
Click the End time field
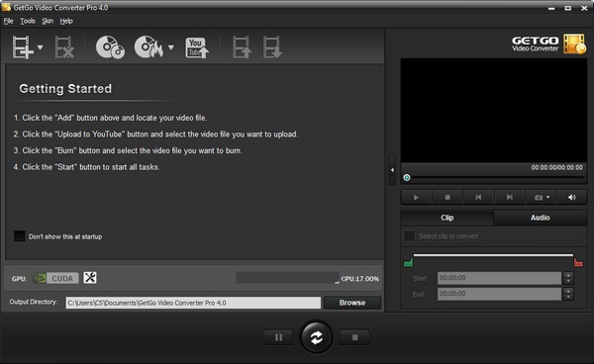coord(499,294)
